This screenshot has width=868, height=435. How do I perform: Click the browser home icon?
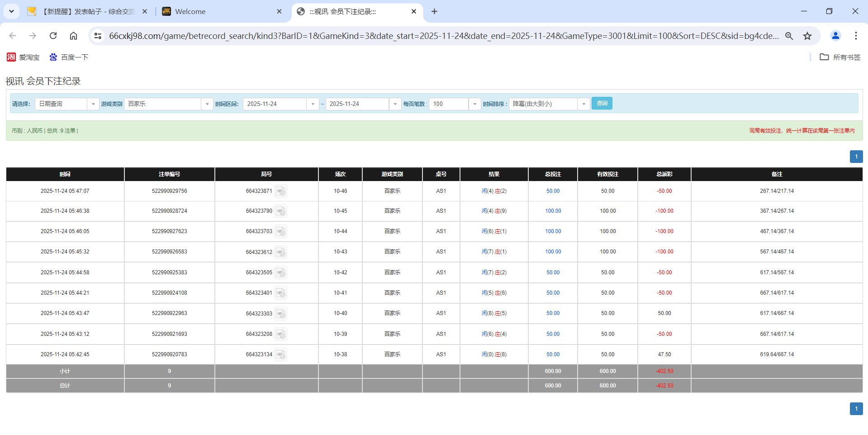pos(73,36)
